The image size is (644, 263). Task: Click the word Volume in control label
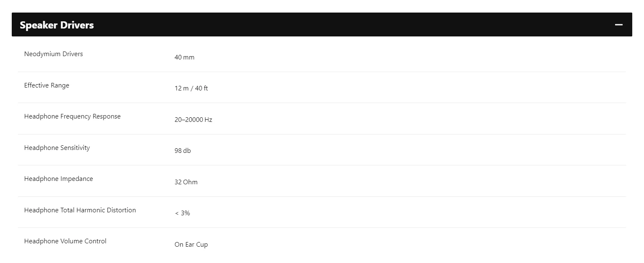coord(71,241)
